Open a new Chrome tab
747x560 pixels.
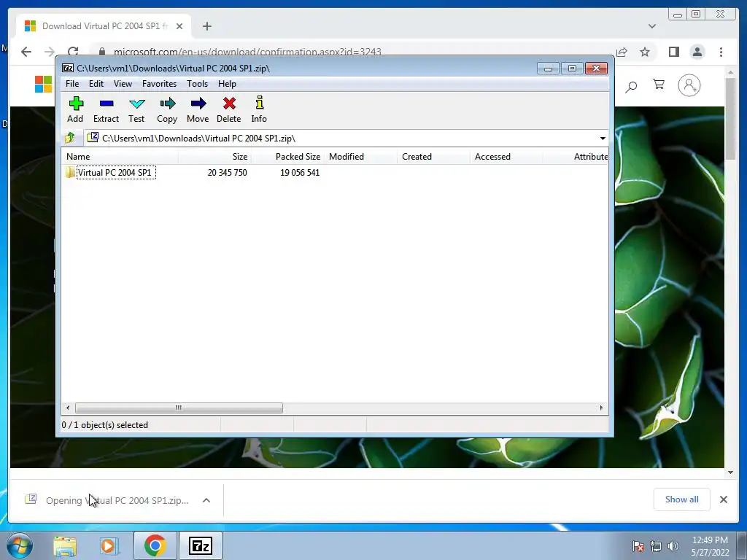(x=206, y=26)
